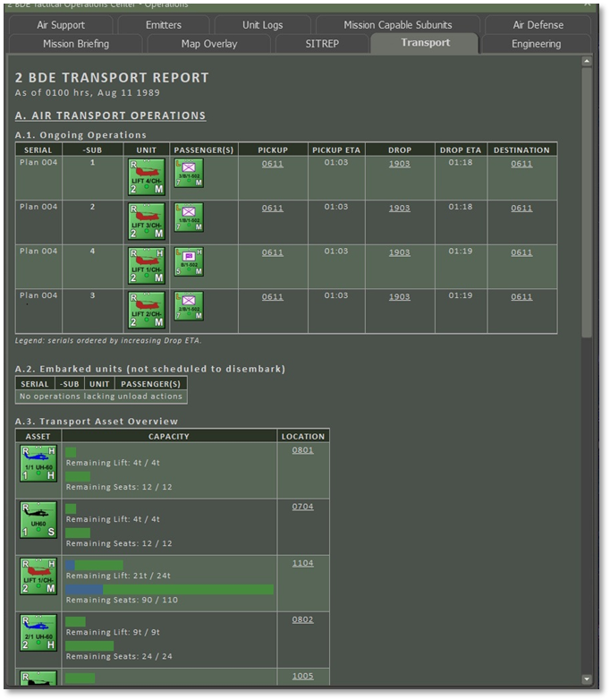Click the 2/B/1-502 passenger icon
This screenshot has width=610, height=700.
[x=189, y=306]
